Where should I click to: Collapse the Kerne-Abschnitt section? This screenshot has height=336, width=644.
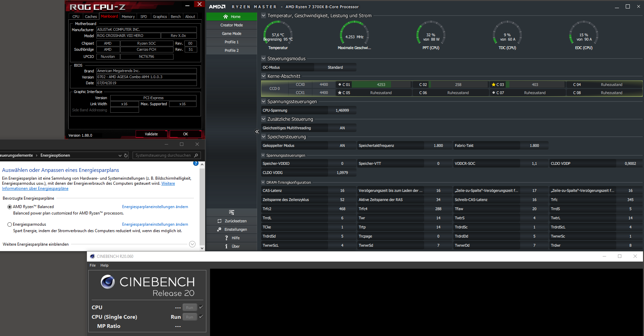pos(263,76)
